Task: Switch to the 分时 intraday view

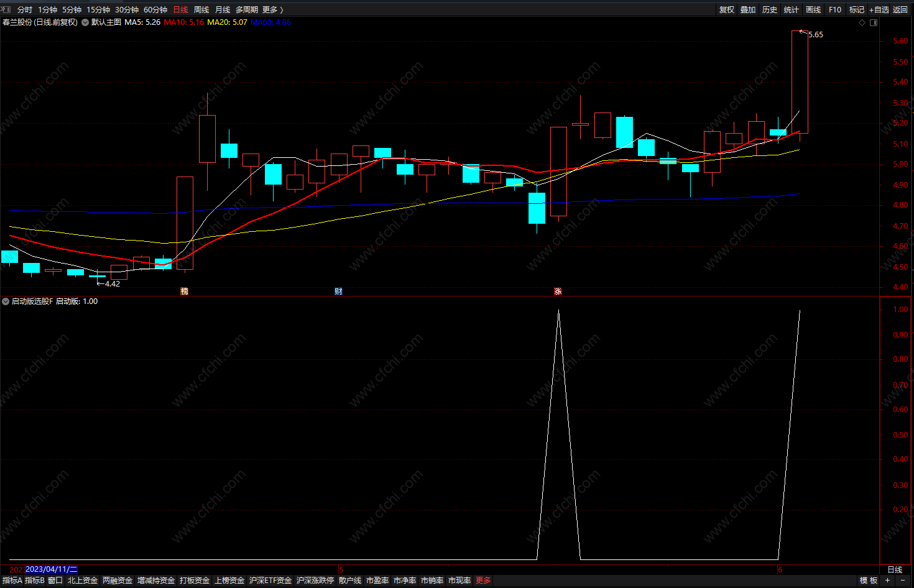Action: tap(25, 10)
